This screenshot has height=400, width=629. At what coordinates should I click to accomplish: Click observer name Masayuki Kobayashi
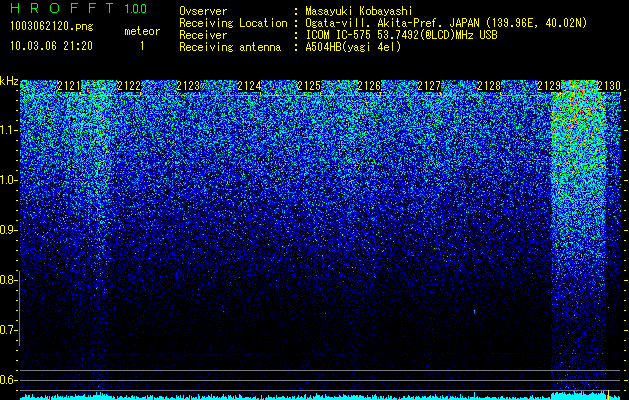pos(359,11)
